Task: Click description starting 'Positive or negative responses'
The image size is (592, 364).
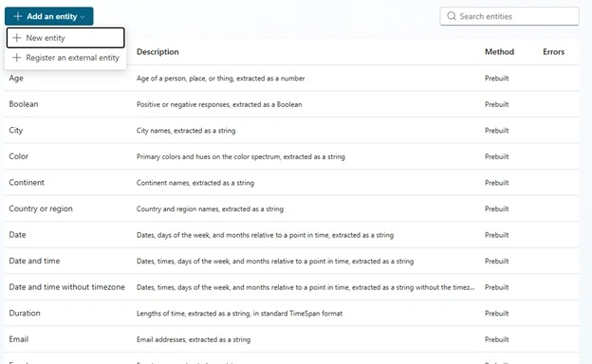Action: (x=219, y=104)
